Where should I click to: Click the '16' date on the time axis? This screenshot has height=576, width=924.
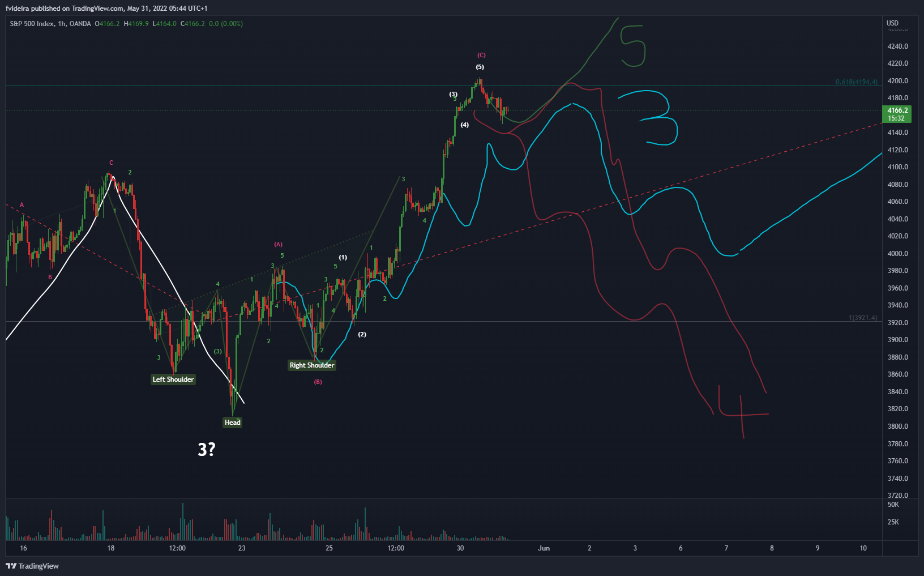[x=23, y=548]
